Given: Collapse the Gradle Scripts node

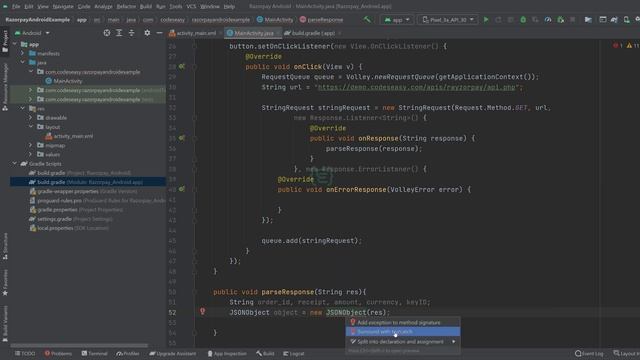Looking at the screenshot, I should 15,164.
